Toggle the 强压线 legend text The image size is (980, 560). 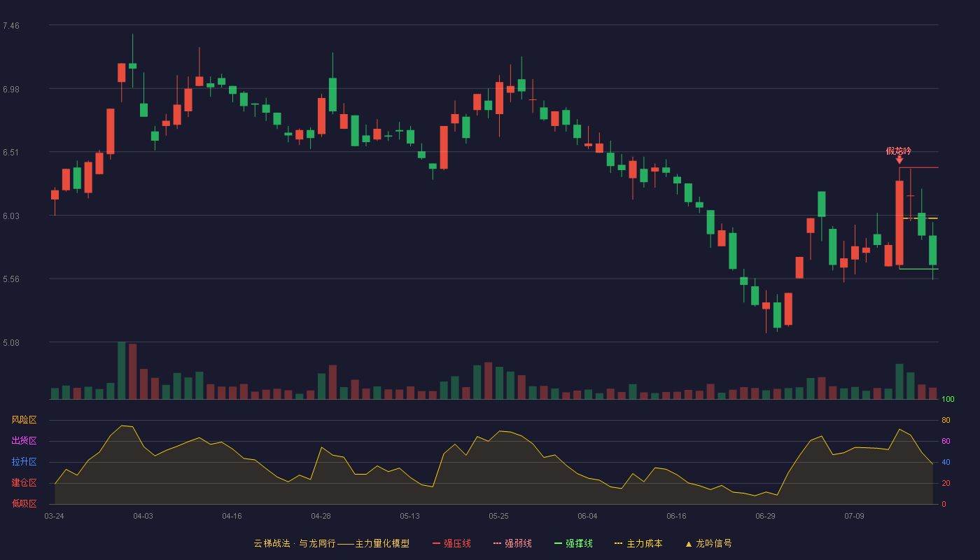point(457,543)
